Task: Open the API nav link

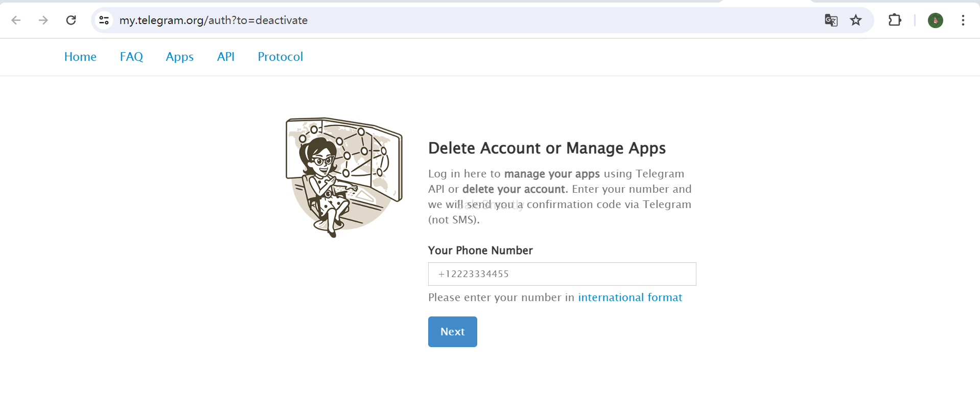Action: [x=225, y=57]
